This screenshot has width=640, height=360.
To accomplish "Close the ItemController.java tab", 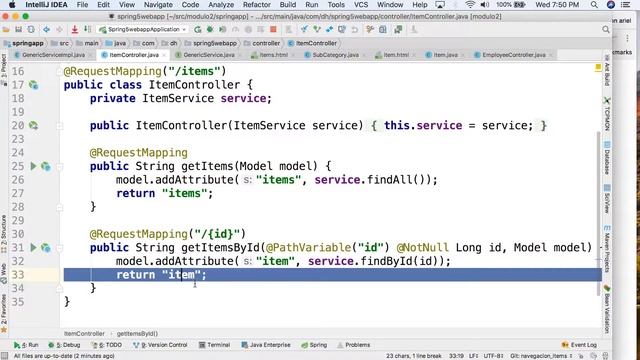I will tap(164, 55).
